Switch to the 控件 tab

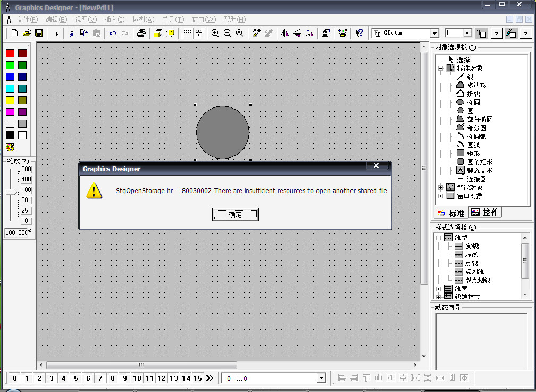point(485,213)
